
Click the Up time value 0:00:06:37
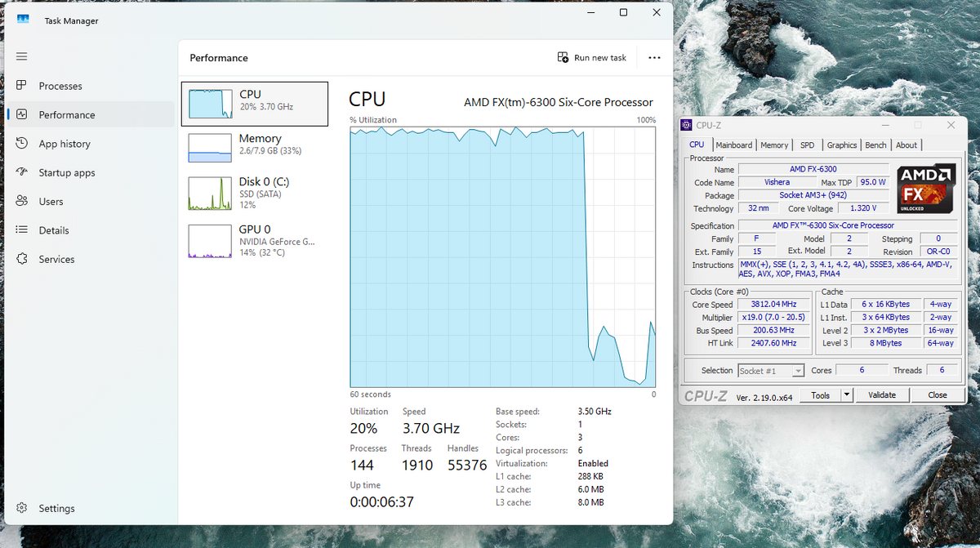point(382,501)
